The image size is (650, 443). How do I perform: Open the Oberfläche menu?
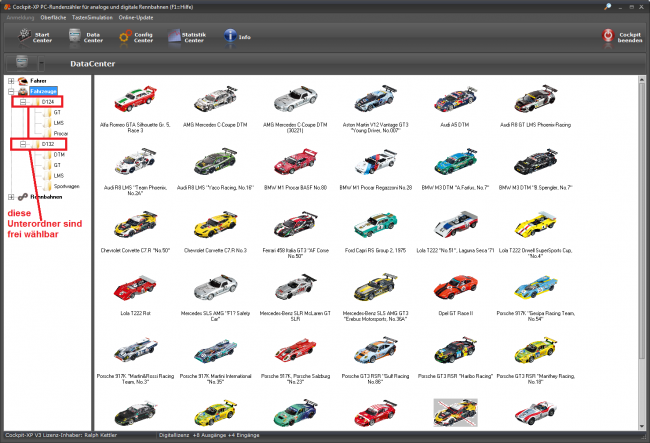pos(53,17)
